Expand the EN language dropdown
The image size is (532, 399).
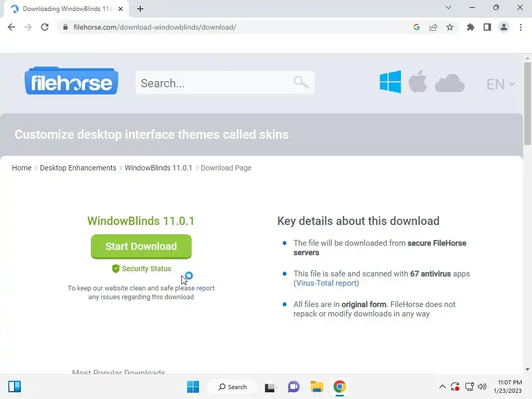pyautogui.click(x=500, y=84)
